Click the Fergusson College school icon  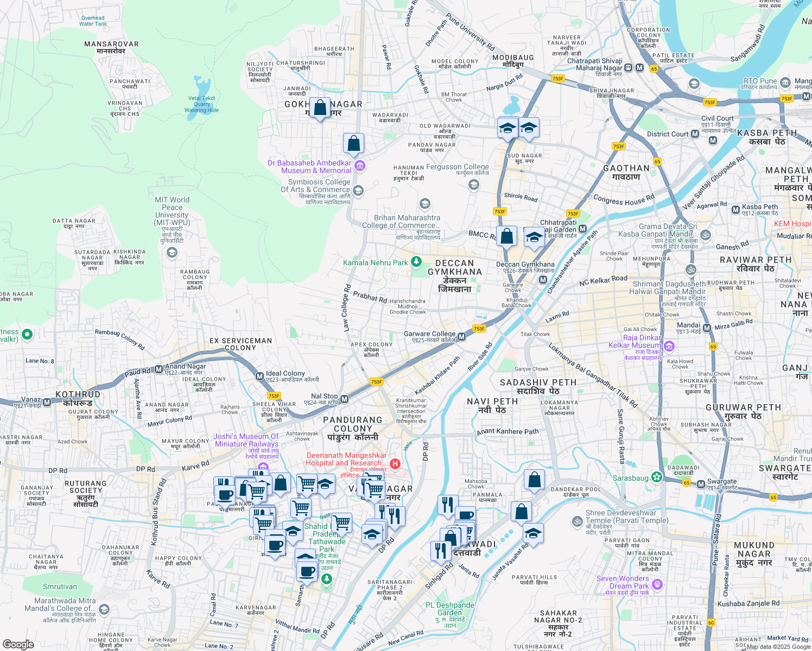point(473,185)
